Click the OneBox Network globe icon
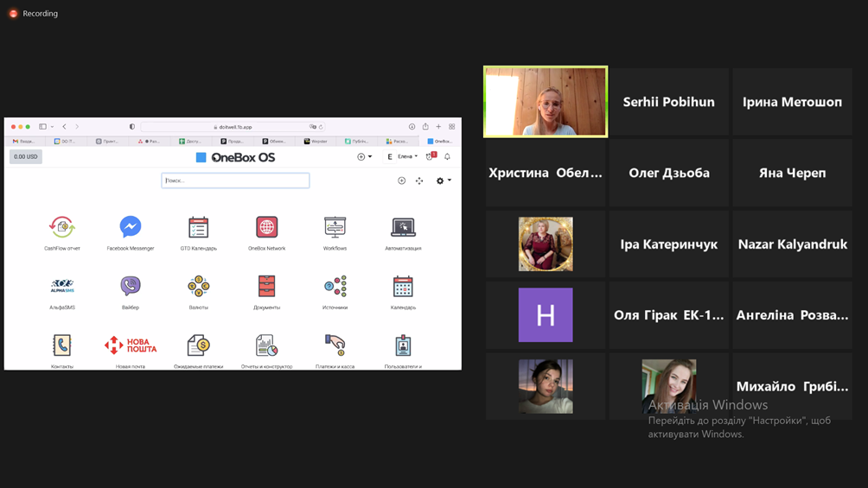The height and width of the screenshot is (488, 868). (x=266, y=227)
